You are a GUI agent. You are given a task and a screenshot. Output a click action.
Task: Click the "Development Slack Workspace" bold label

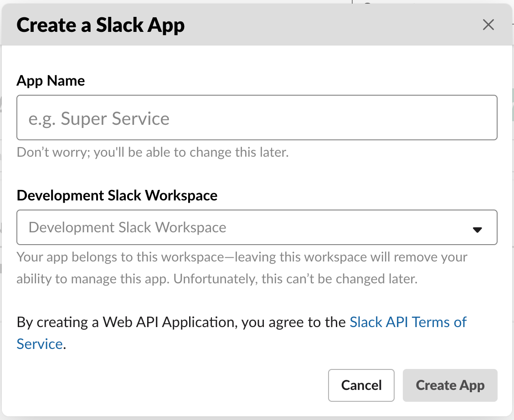117,195
